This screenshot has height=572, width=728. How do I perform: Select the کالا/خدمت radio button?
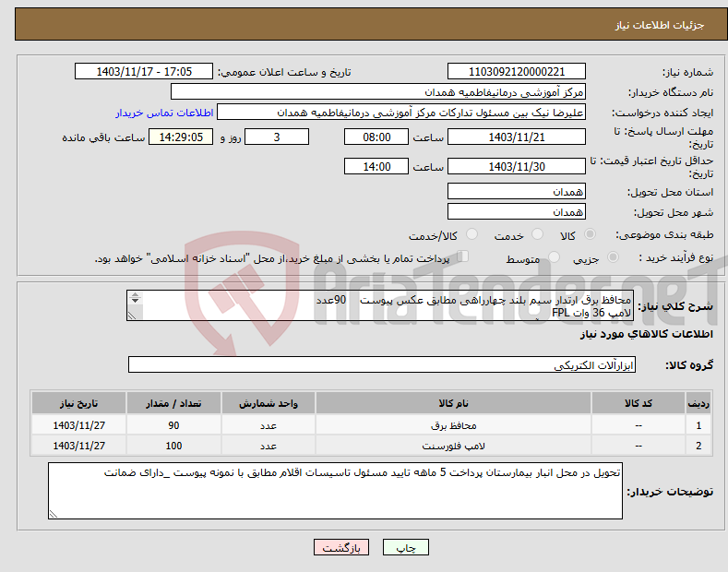tap(471, 234)
